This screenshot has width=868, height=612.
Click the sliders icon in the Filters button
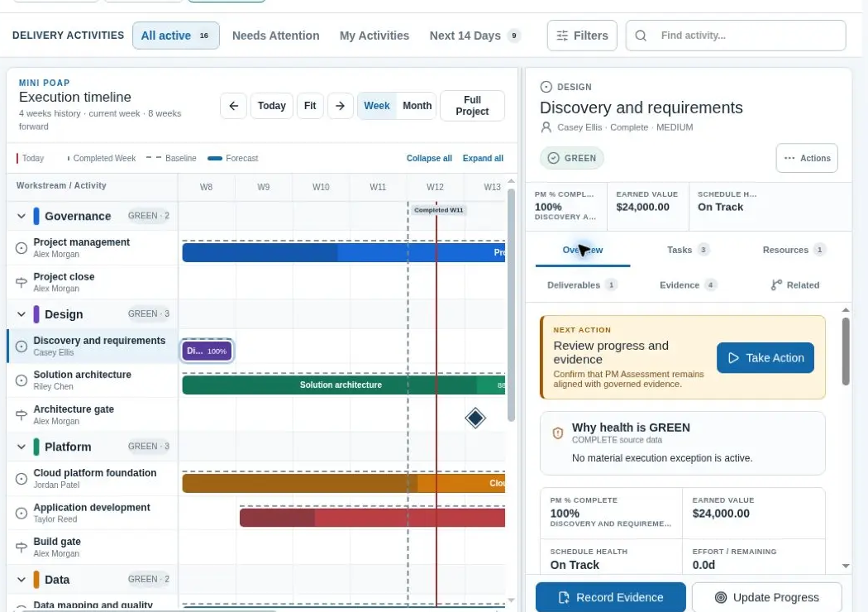(x=562, y=36)
